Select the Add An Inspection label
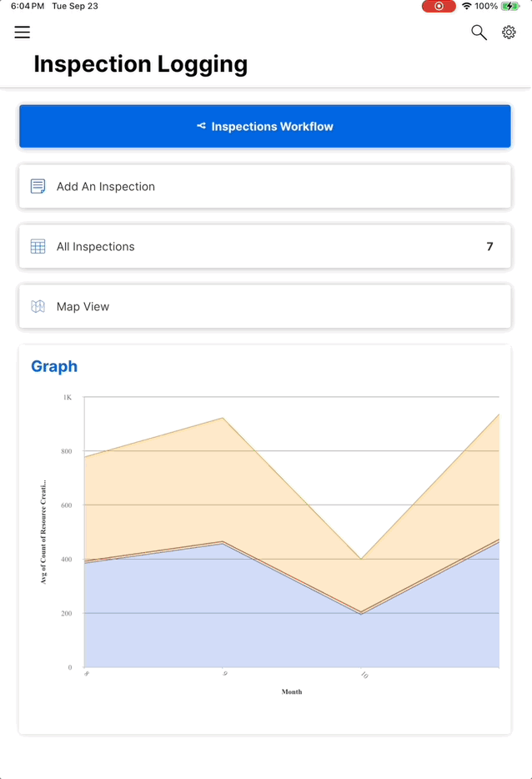Screen dimensions: 532x779 106,187
